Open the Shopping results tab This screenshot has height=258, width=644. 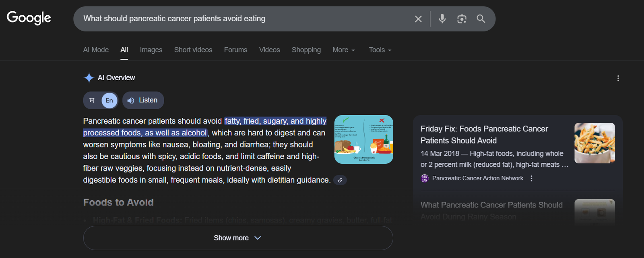click(306, 50)
